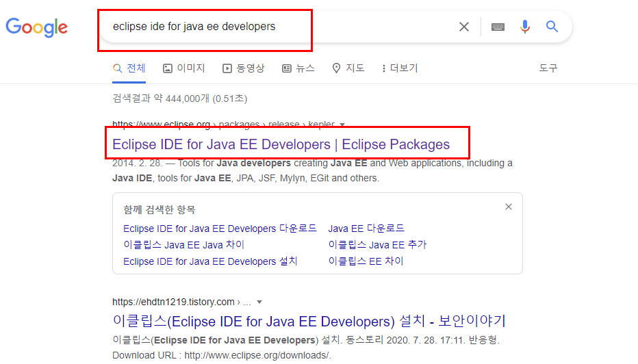Switch to the 동영상 tab
The height and width of the screenshot is (364, 638).
click(x=243, y=68)
